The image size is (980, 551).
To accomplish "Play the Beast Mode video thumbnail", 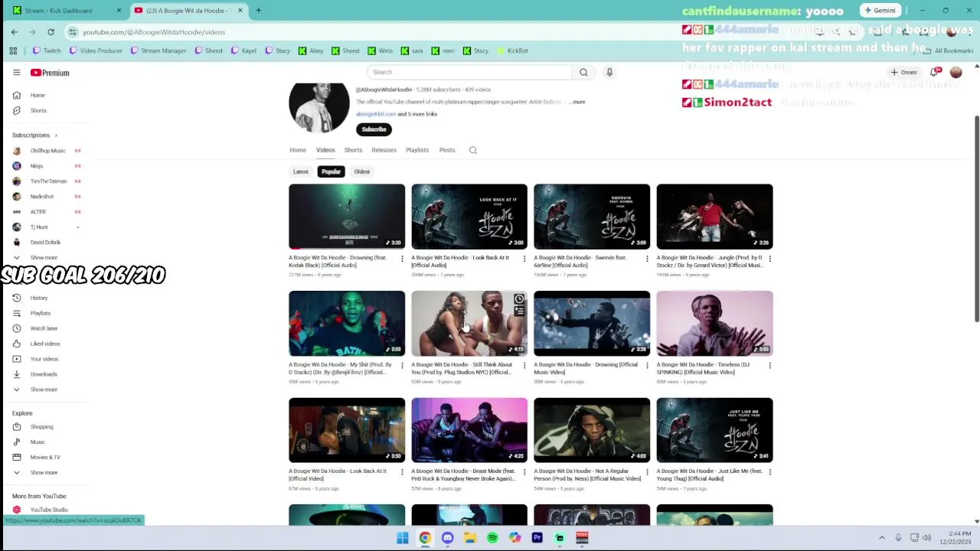I will point(469,430).
